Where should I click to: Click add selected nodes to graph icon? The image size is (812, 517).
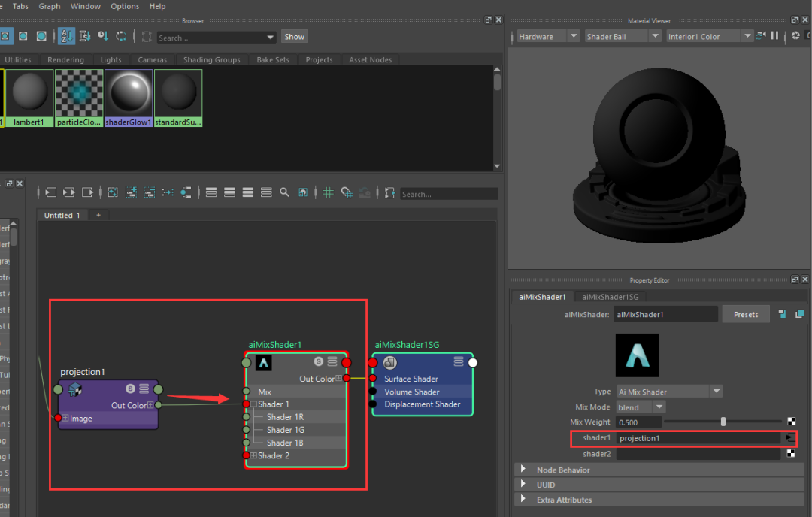[x=131, y=192]
